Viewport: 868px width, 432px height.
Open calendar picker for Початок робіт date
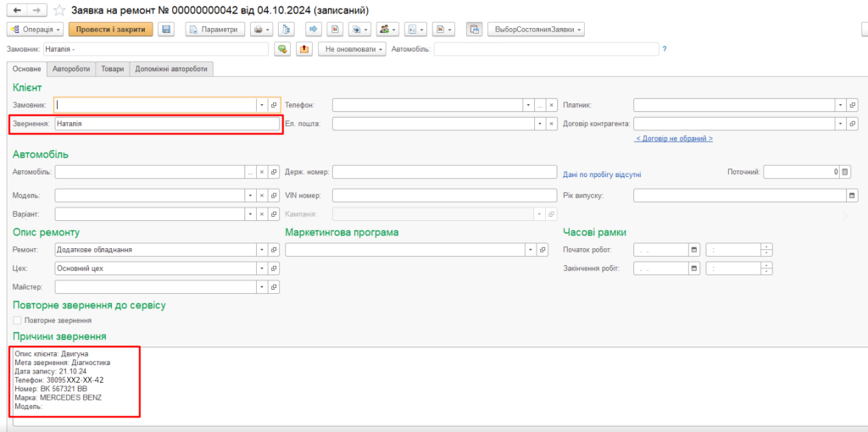(x=694, y=250)
